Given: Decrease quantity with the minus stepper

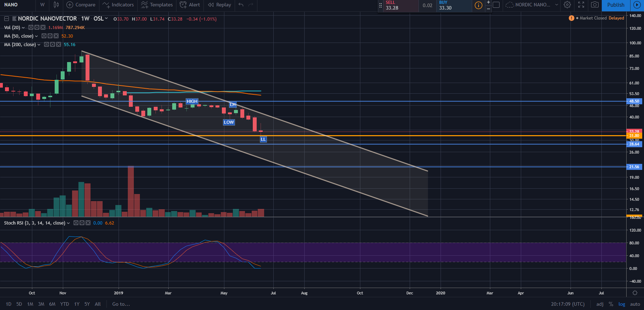Looking at the screenshot, I should 489,9.
